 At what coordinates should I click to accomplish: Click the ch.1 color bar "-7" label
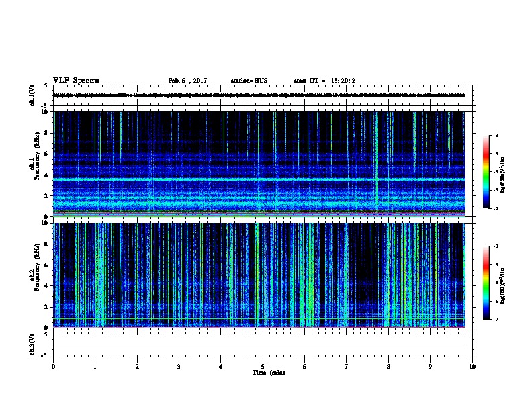(x=495, y=208)
